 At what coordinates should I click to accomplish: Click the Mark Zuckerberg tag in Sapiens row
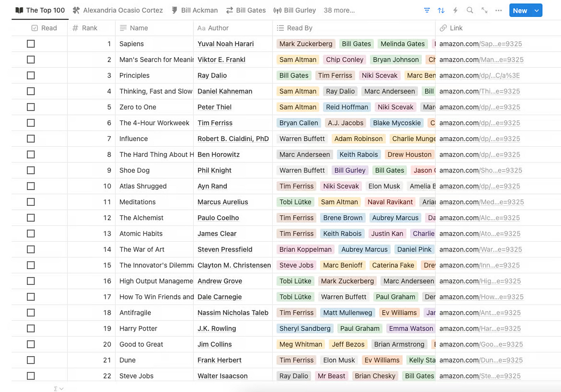click(306, 44)
